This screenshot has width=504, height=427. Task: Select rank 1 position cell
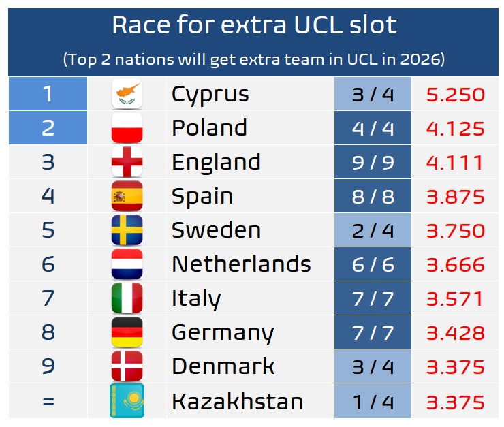48,94
